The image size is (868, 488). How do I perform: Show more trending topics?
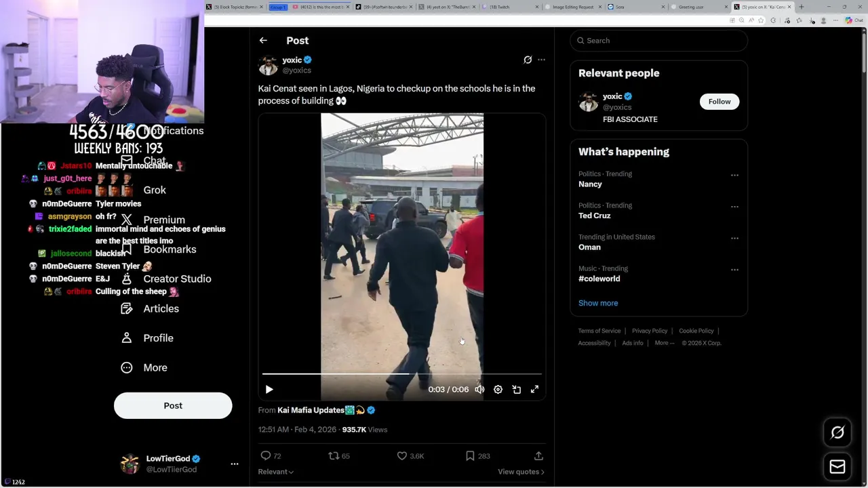click(x=598, y=303)
